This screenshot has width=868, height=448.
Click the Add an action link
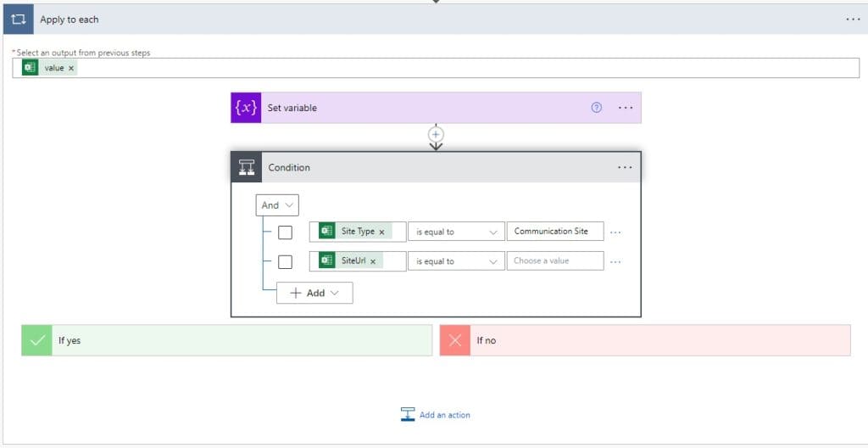(x=444, y=415)
